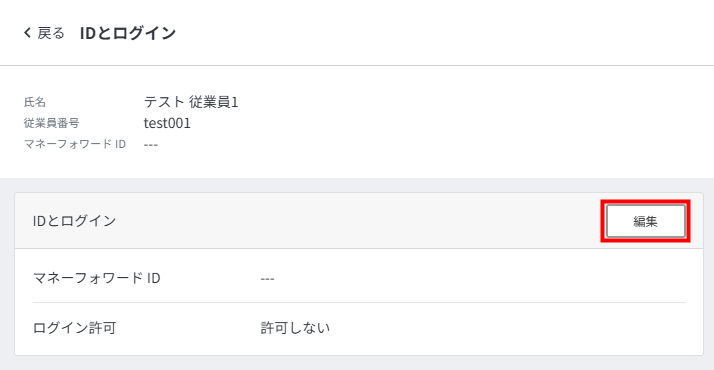Select the マネーフォワード ID row label in the card
The width and height of the screenshot is (714, 370).
[x=97, y=278]
